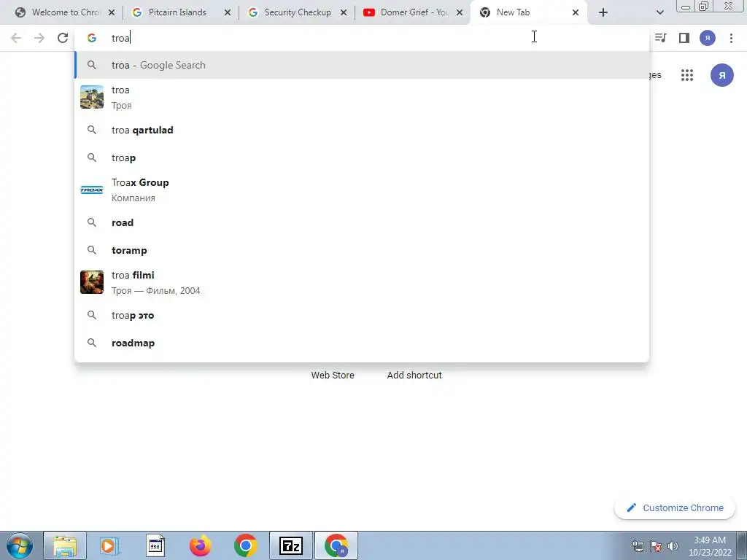This screenshot has width=747, height=560.
Task: Go forward to the next page
Action: tap(39, 38)
